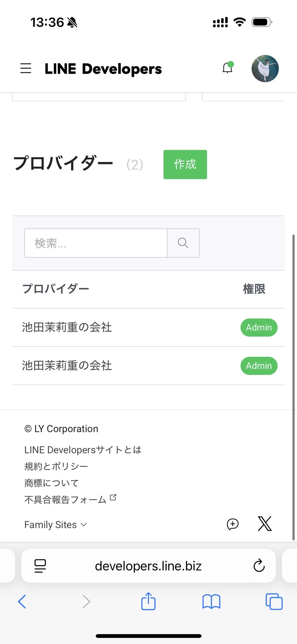Tap the green 作成 create button

click(185, 164)
